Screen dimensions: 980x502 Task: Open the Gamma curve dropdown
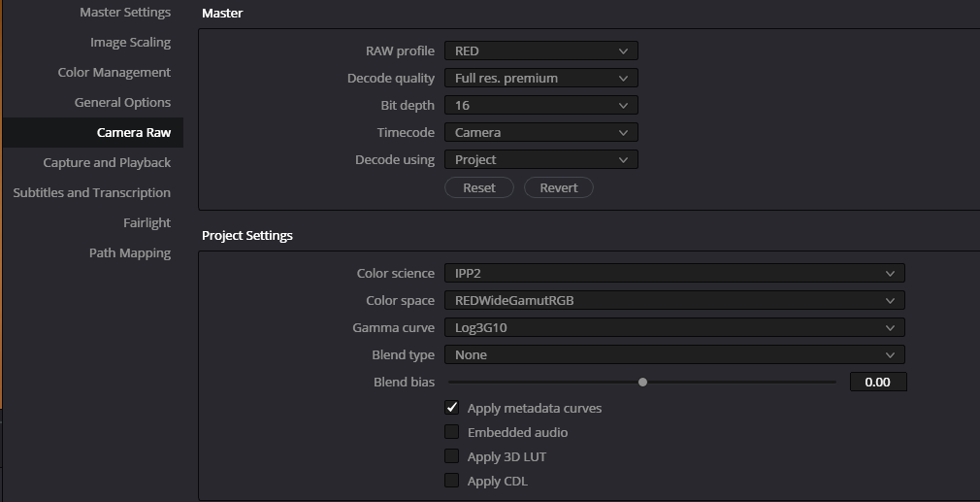coord(674,327)
